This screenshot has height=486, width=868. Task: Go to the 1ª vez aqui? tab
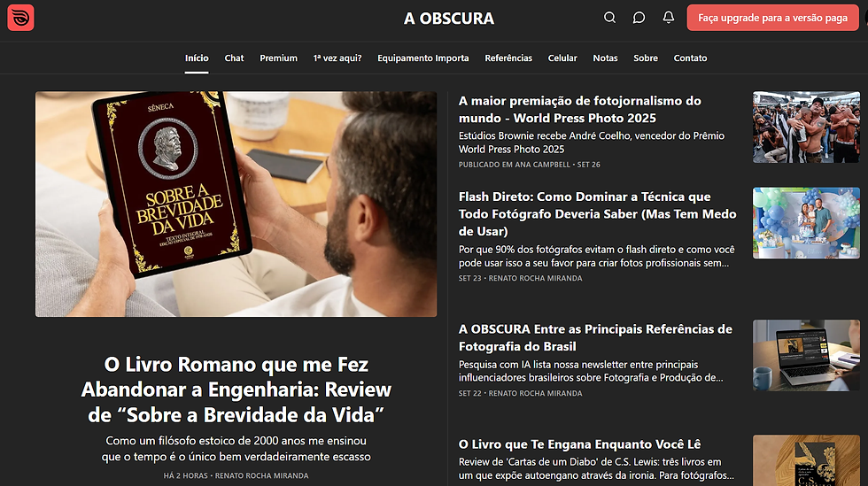tap(337, 58)
